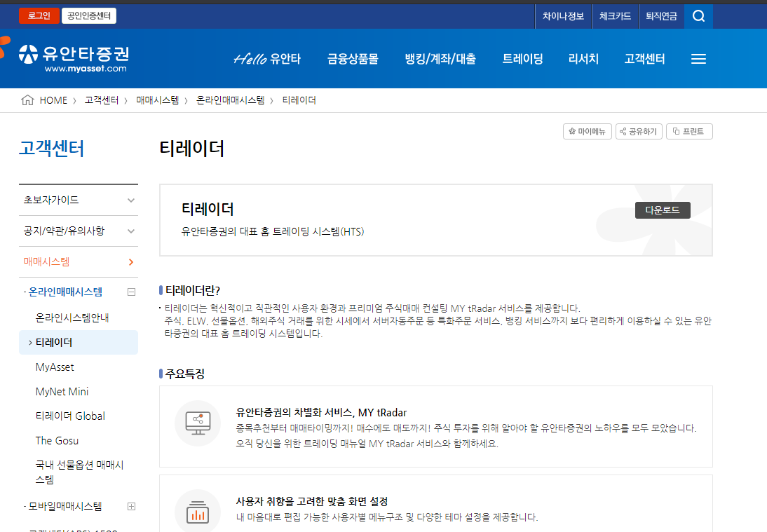The width and height of the screenshot is (767, 532).
Task: Click HOME breadcrumb text
Action: (x=53, y=100)
